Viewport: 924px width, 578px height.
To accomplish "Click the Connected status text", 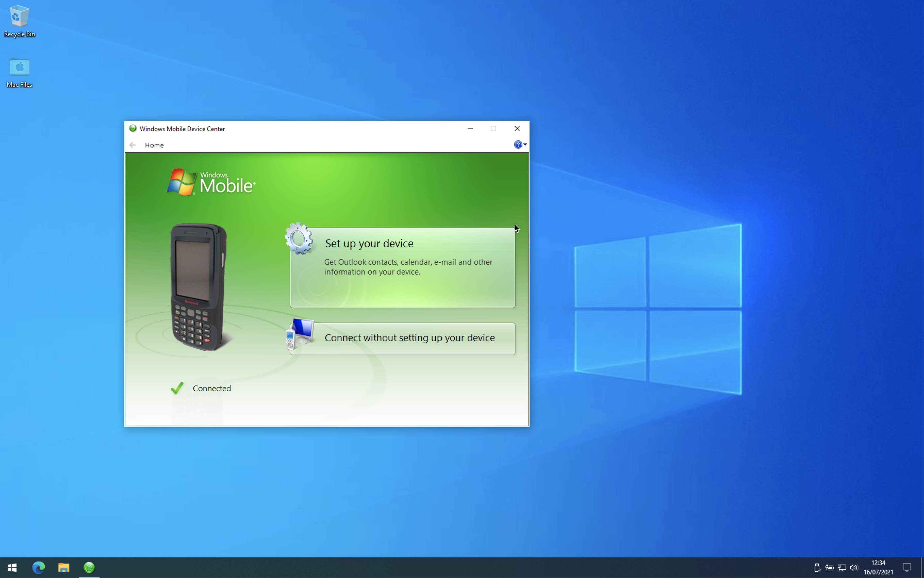I will (211, 388).
